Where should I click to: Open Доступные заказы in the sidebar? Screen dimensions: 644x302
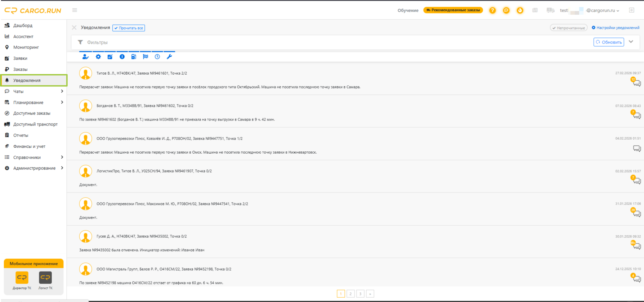point(32,113)
